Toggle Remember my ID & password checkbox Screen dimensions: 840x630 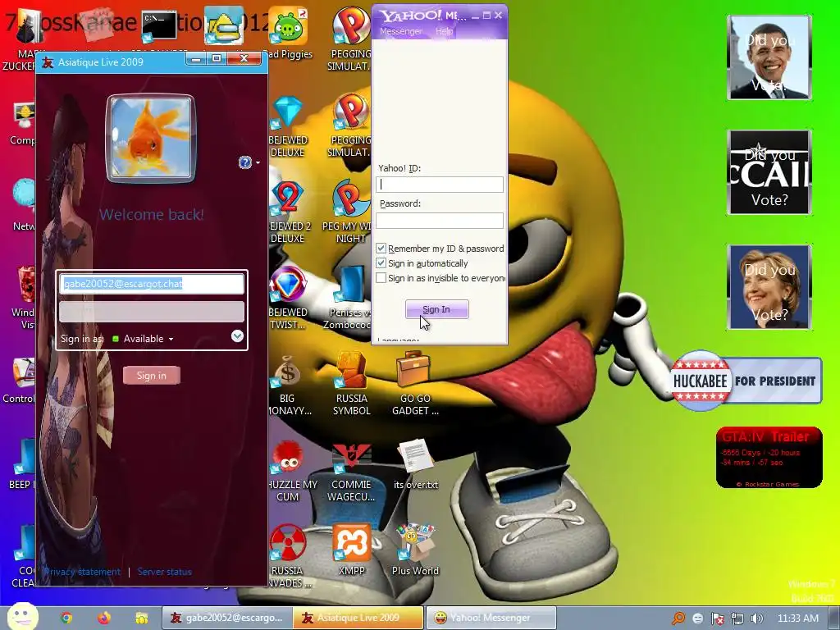click(x=381, y=248)
